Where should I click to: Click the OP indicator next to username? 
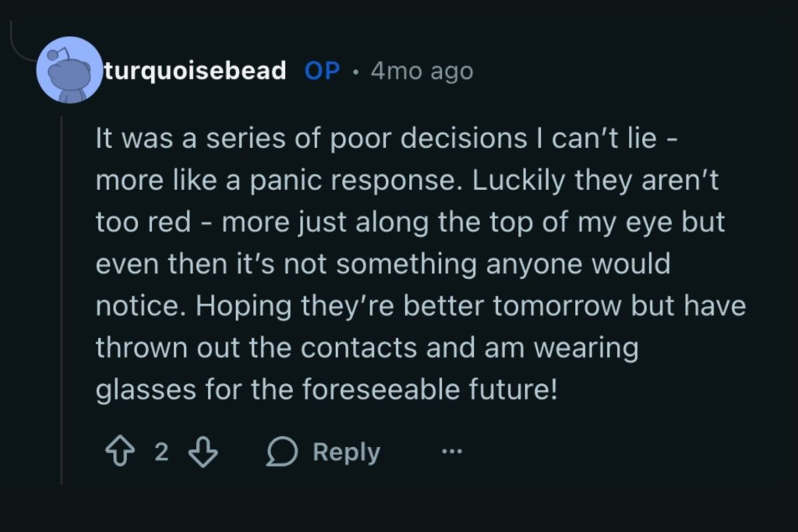click(x=321, y=70)
